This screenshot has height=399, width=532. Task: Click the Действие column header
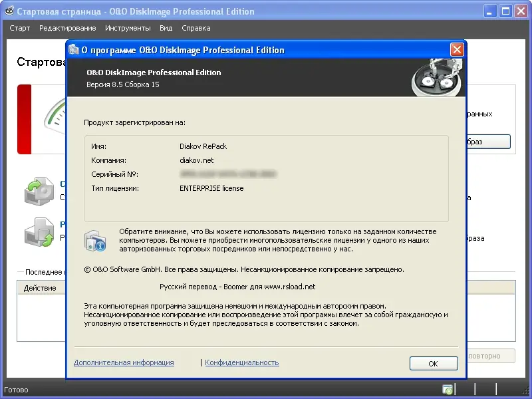click(x=41, y=288)
